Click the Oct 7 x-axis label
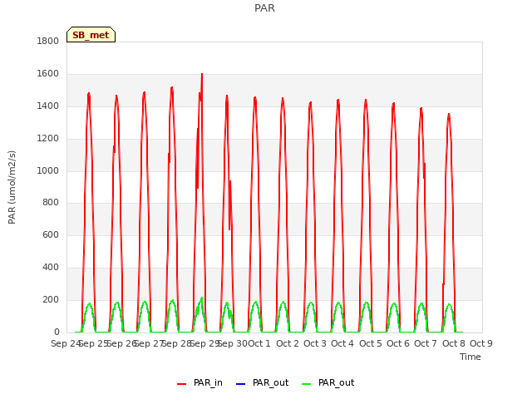Viewport: 532px width, 399px height. [x=426, y=343]
